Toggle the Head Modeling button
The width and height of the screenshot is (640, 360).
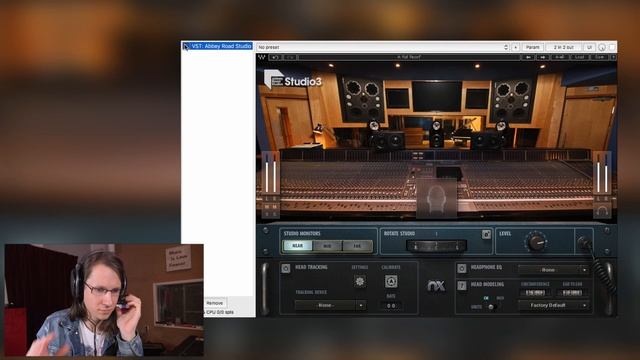tap(462, 285)
